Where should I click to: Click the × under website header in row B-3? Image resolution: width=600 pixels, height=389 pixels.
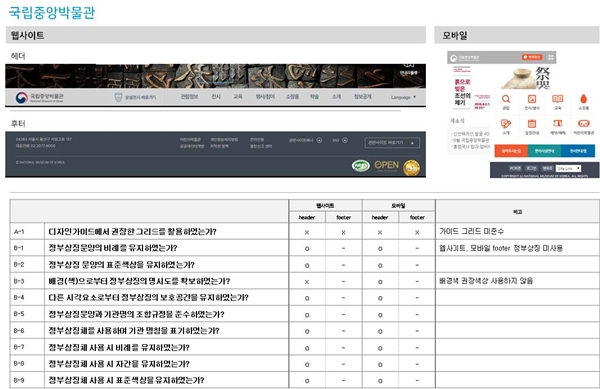click(307, 282)
